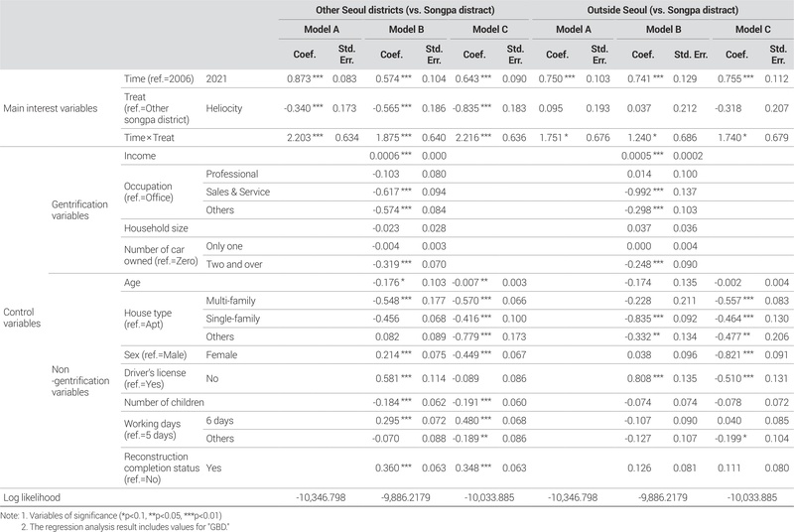Viewport: 794px width, 532px height.
Task: Select the "Income" variable row label
Action: (140, 157)
